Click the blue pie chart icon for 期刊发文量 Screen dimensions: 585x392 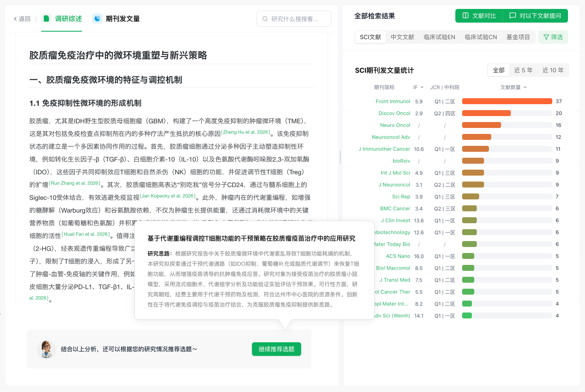(97, 18)
